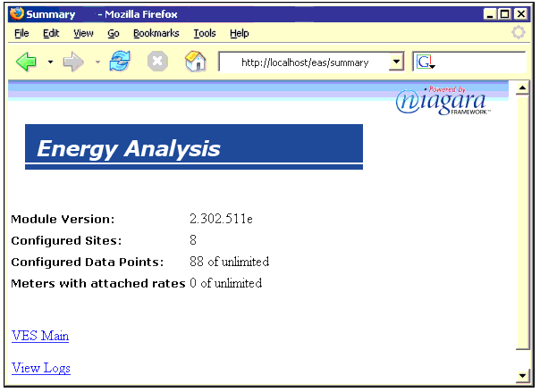Open the VES Main link
This screenshot has width=540, height=392.
pos(40,336)
